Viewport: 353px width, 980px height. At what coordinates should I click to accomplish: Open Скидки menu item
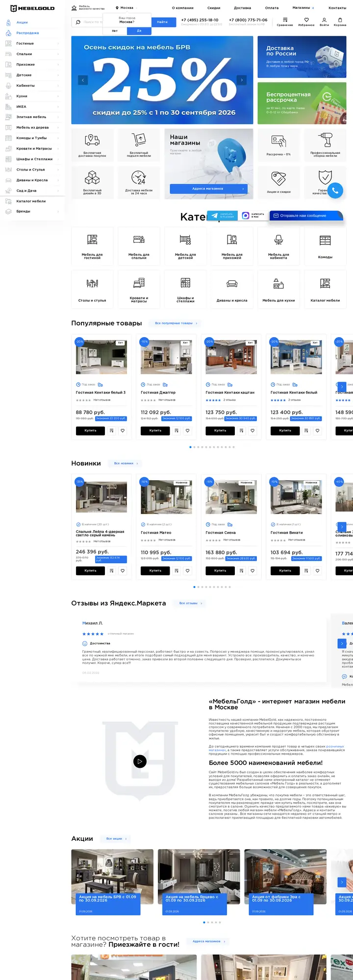pos(214,8)
